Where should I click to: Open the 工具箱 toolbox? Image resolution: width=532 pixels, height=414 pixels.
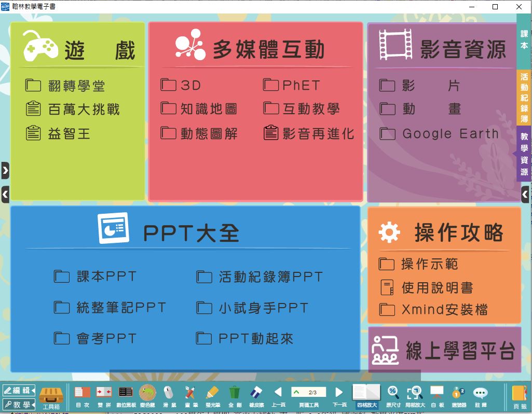(51, 397)
